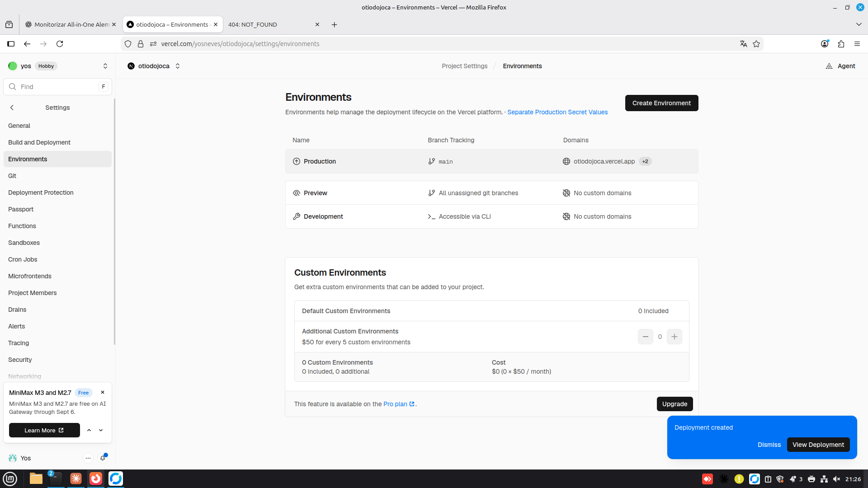Image resolution: width=868 pixels, height=488 pixels.
Task: Open General settings
Action: tap(57, 126)
